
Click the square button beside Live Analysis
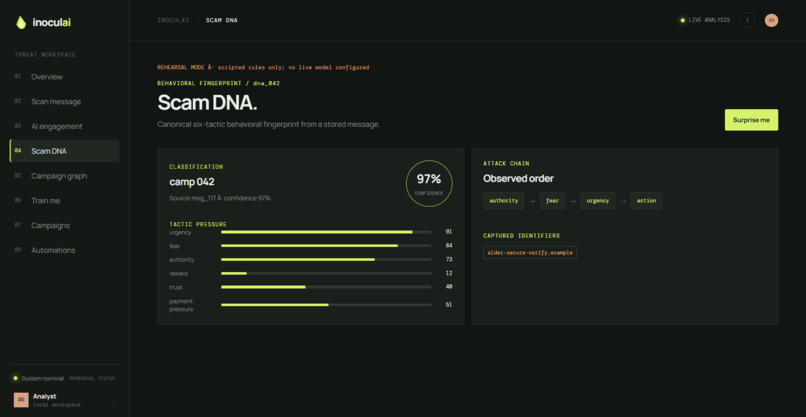pyautogui.click(x=747, y=20)
